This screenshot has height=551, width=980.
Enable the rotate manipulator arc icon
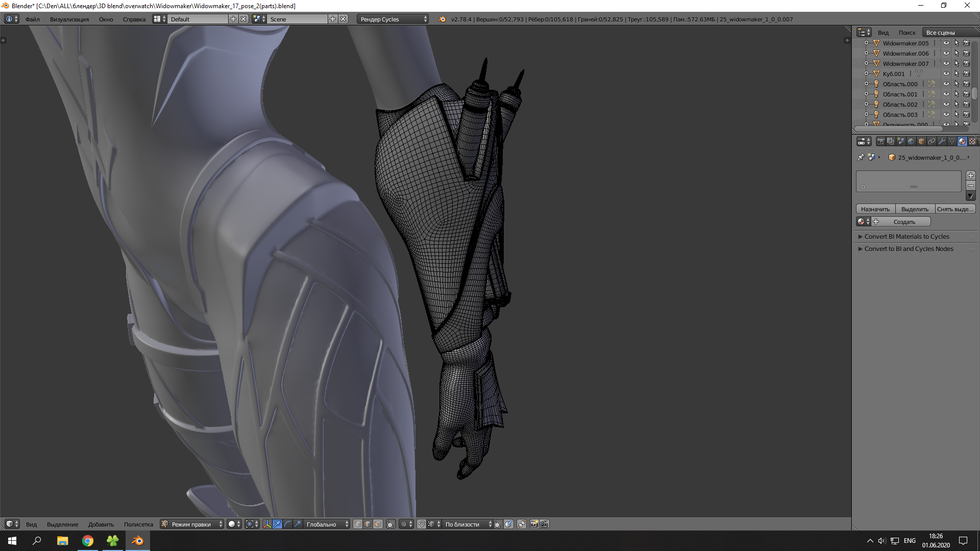pyautogui.click(x=287, y=524)
